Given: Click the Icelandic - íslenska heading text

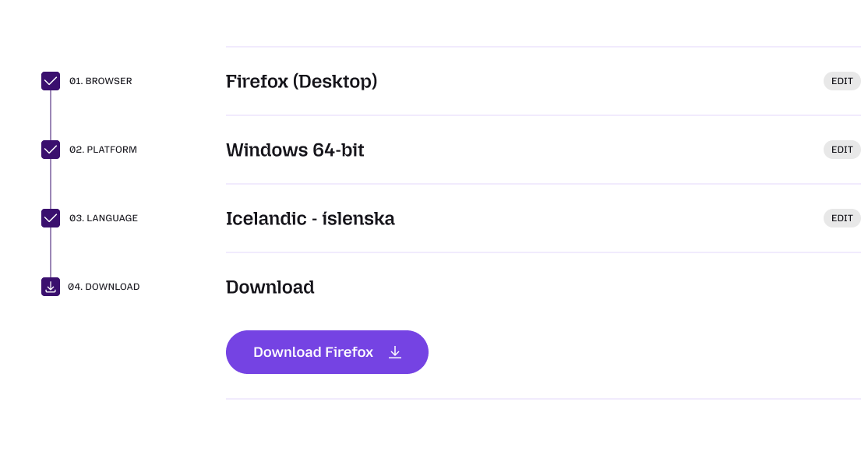Looking at the screenshot, I should tap(310, 219).
